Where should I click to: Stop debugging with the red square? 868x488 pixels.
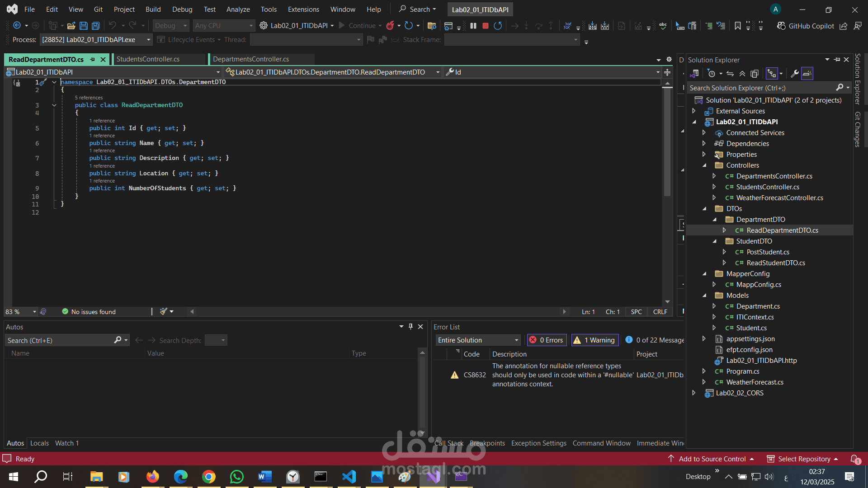click(486, 26)
